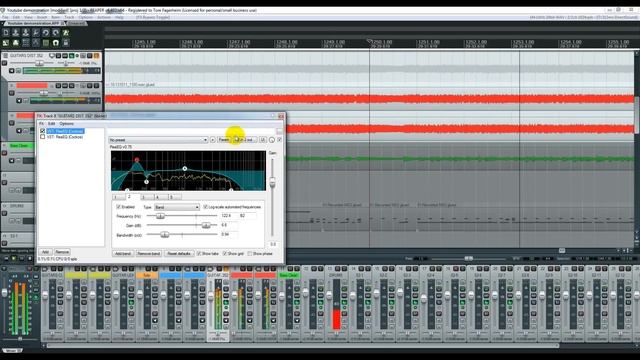Image resolution: width=640 pixels, height=360 pixels.
Task: Click the Param button
Action: (x=224, y=140)
